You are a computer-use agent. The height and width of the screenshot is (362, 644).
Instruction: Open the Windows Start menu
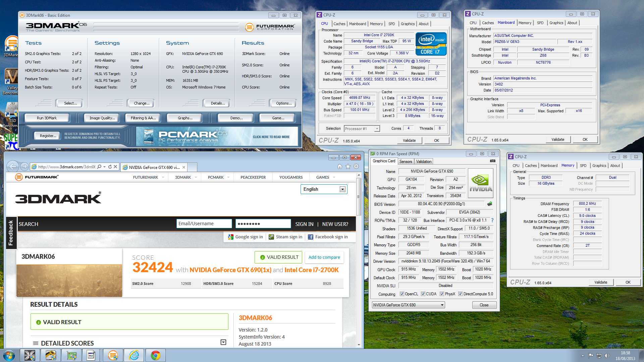coord(9,355)
